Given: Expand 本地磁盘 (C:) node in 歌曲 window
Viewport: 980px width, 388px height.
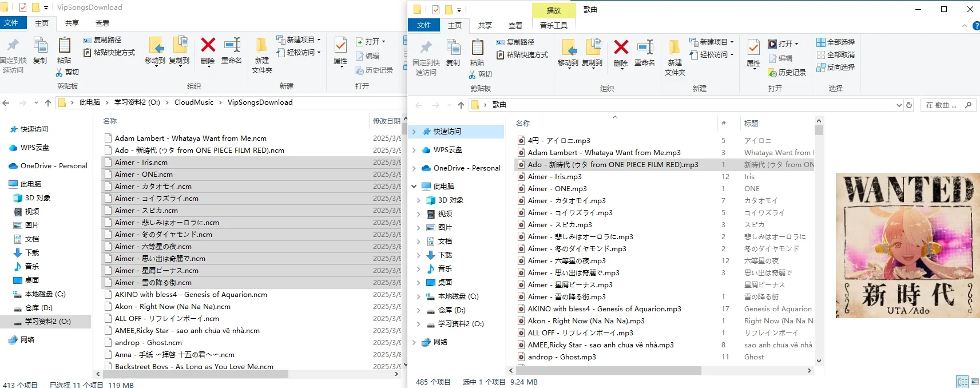Looking at the screenshot, I should (418, 296).
